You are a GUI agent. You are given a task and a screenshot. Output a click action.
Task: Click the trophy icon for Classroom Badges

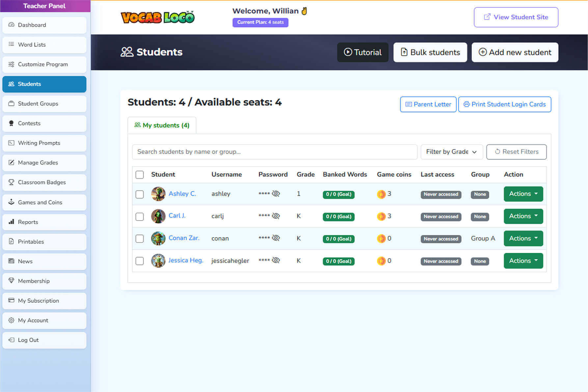(11, 182)
